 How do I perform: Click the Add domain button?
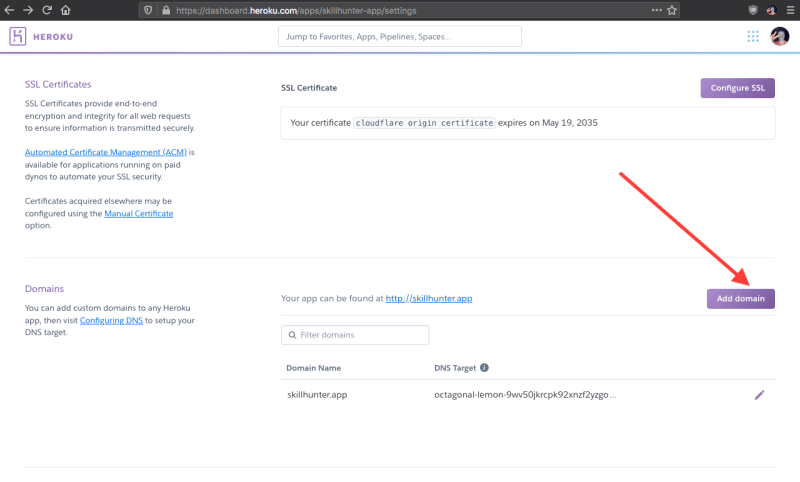coord(741,298)
